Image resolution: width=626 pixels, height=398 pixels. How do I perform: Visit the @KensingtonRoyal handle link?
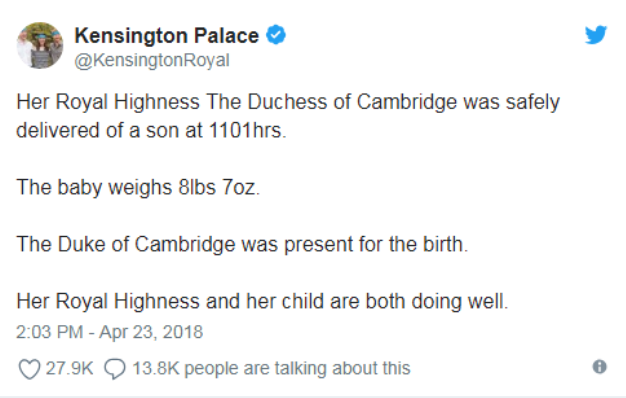(x=152, y=60)
